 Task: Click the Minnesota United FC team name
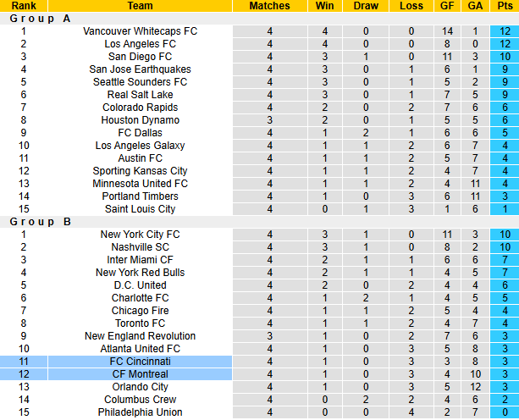140,184
